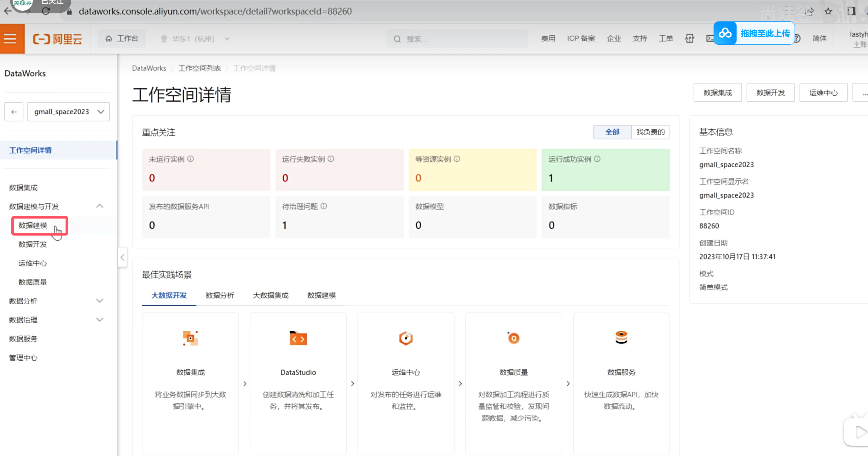Screen dimensions: 868x456
Task: Select the 我负责的 filter toggle
Action: 650,132
